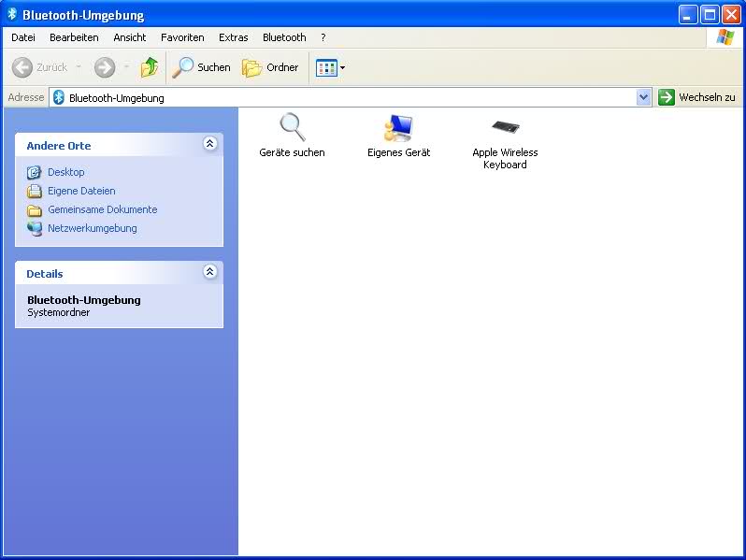Click the forward arrow button
Screen dimensions: 746x560
pos(104,67)
